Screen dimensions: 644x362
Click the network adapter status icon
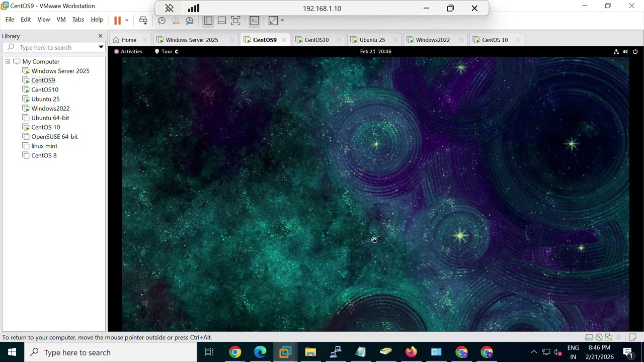(x=609, y=337)
